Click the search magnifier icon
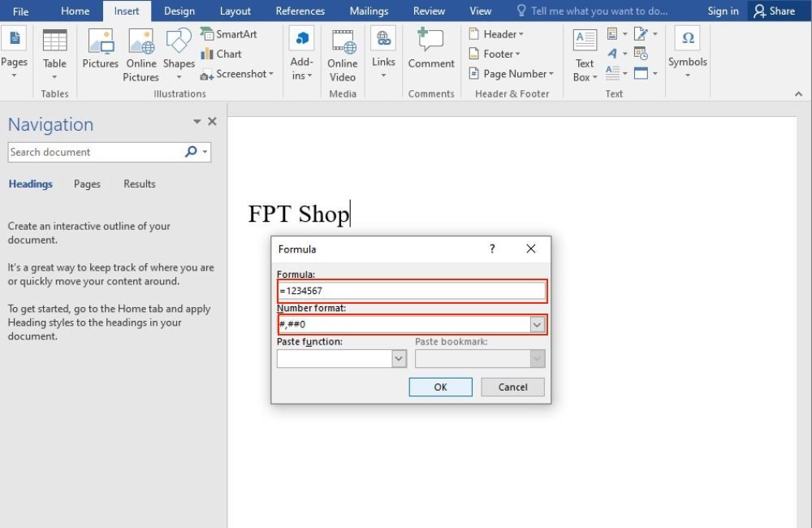 coord(191,151)
